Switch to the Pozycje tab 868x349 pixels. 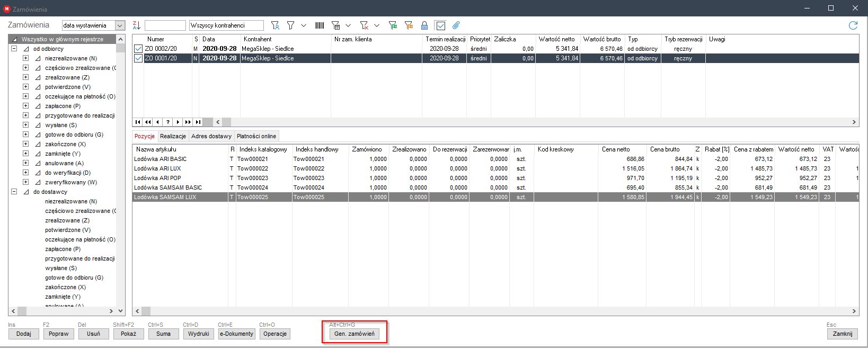(145, 136)
